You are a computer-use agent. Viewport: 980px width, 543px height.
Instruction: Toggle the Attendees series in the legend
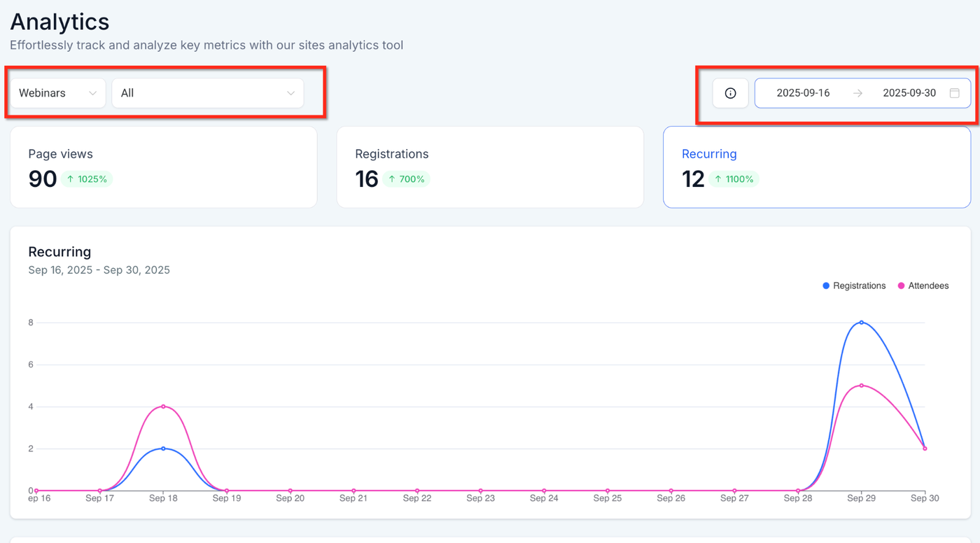pyautogui.click(x=923, y=285)
